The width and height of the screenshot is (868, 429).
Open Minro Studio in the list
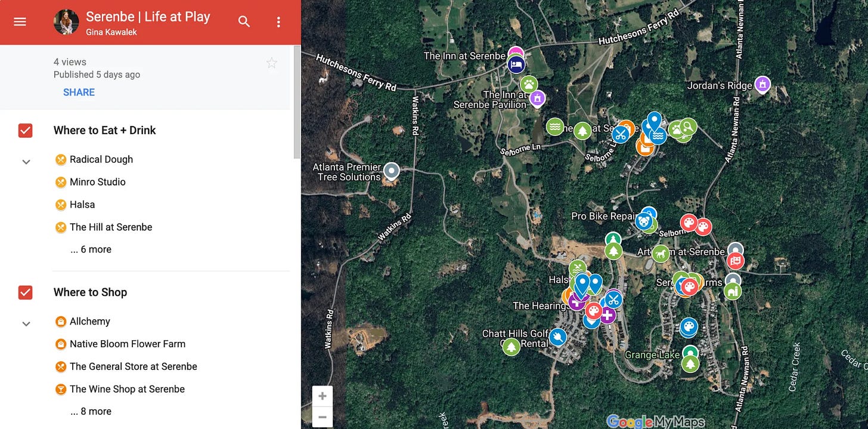click(98, 182)
